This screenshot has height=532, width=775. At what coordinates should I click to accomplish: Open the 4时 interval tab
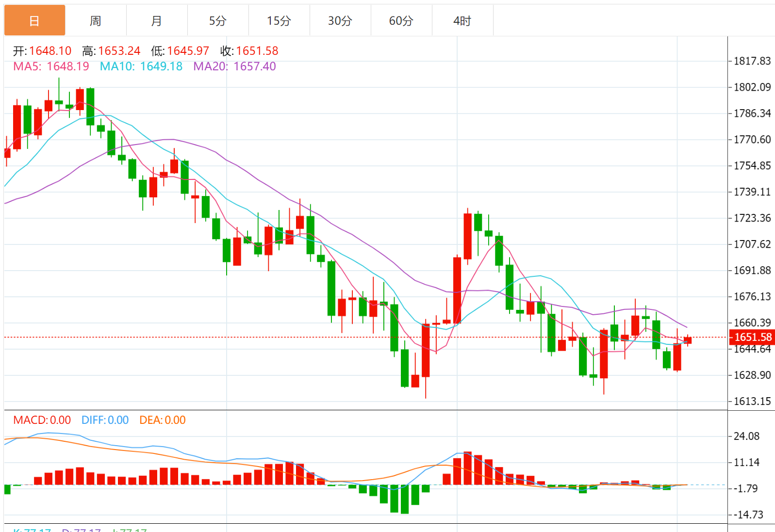(x=462, y=21)
